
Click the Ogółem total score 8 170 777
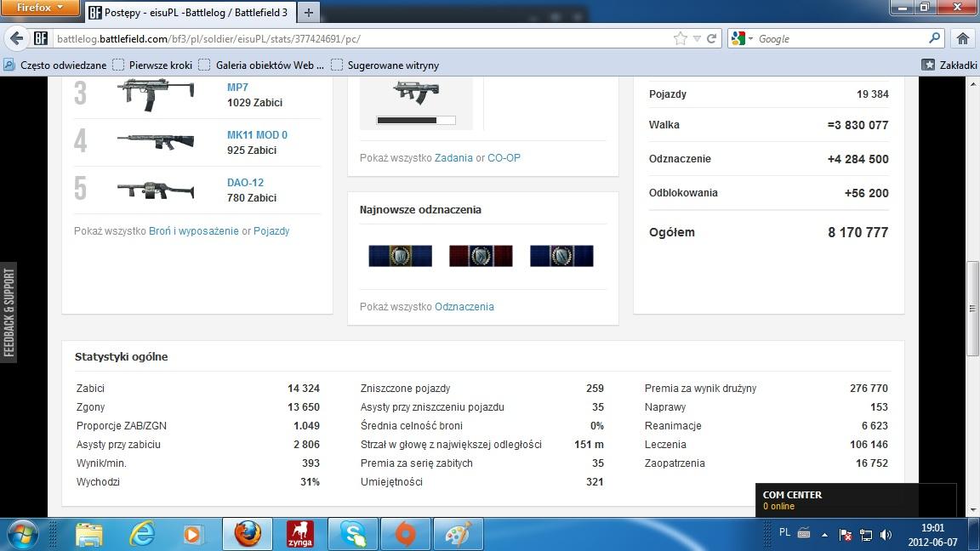(857, 232)
